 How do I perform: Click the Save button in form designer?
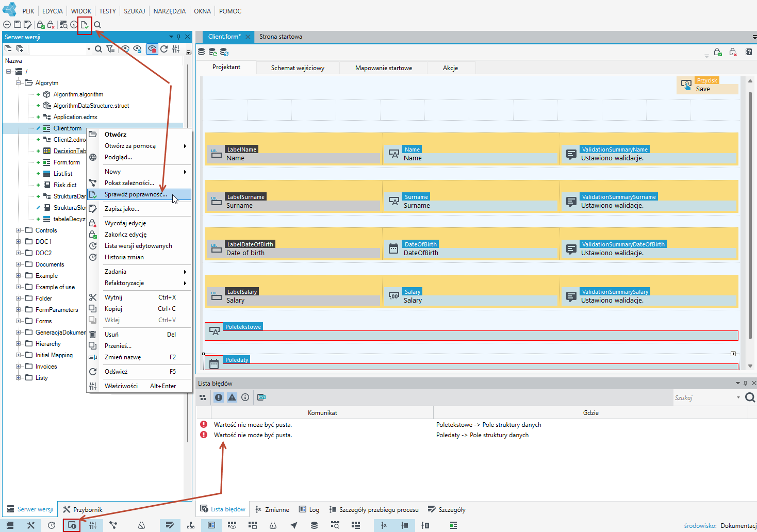707,85
